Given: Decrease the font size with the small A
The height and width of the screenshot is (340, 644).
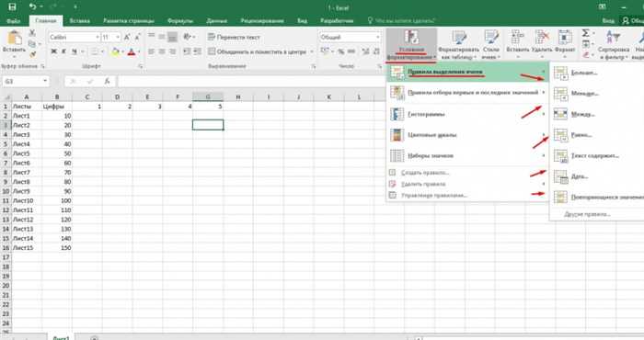Looking at the screenshot, I should click(x=137, y=38).
